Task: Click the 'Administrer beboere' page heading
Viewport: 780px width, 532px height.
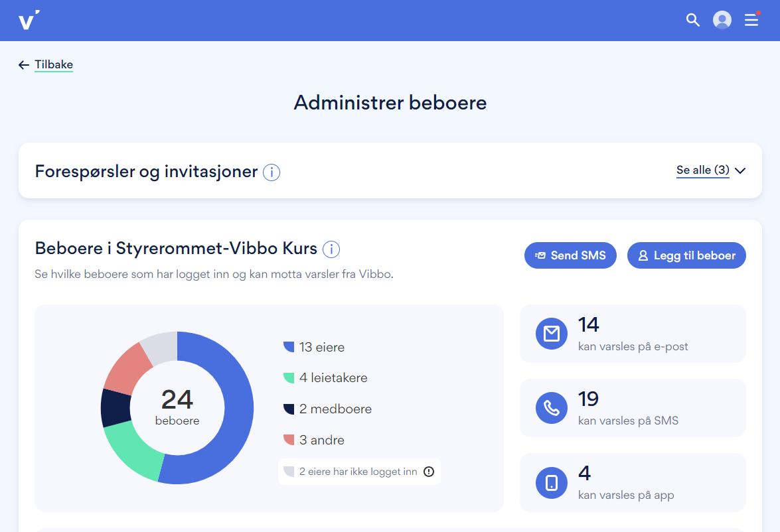Action: [390, 103]
